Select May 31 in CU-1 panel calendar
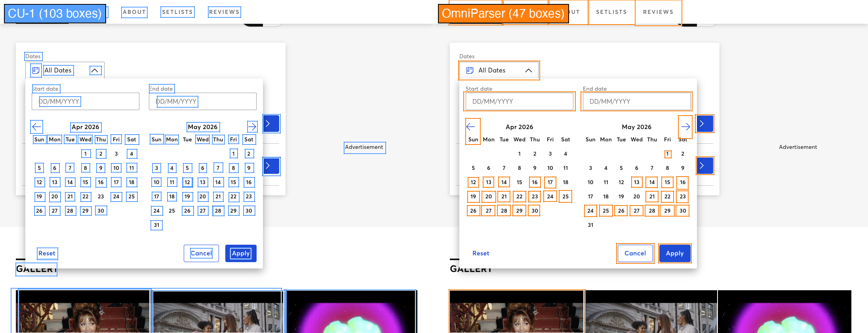The width and height of the screenshot is (868, 333). tap(157, 225)
